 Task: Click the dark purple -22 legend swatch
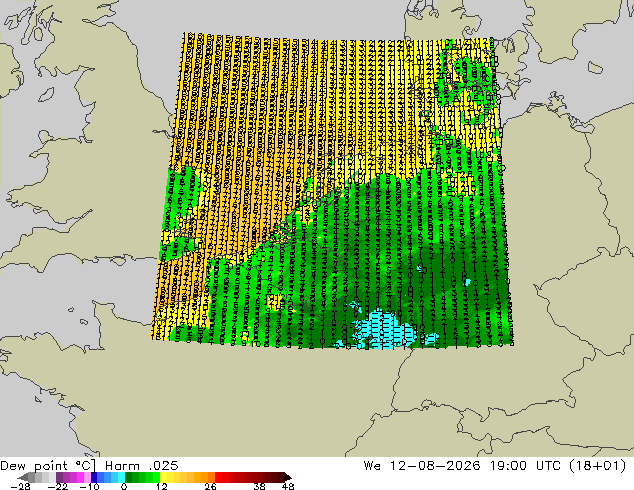(x=59, y=477)
